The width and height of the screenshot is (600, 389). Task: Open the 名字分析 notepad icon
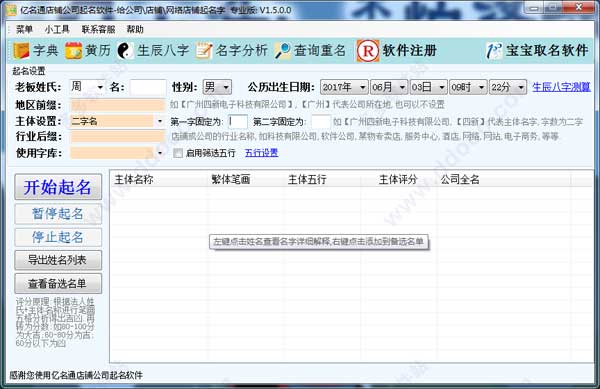pyautogui.click(x=204, y=50)
